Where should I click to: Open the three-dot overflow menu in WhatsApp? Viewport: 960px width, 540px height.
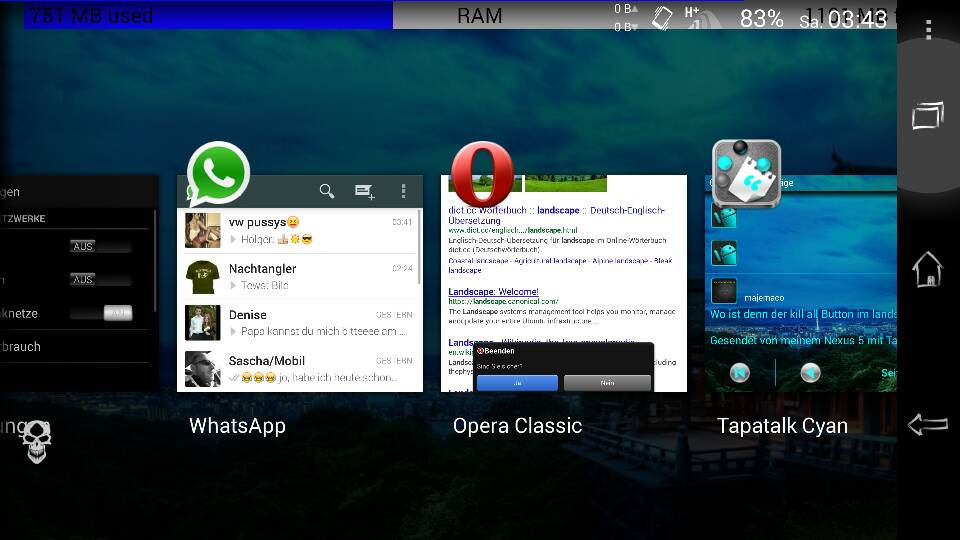[403, 191]
